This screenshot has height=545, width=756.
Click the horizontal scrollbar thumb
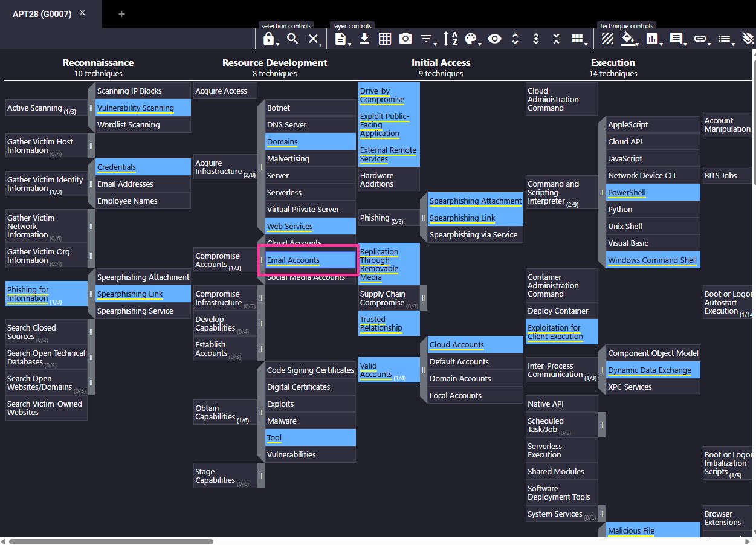111,541
